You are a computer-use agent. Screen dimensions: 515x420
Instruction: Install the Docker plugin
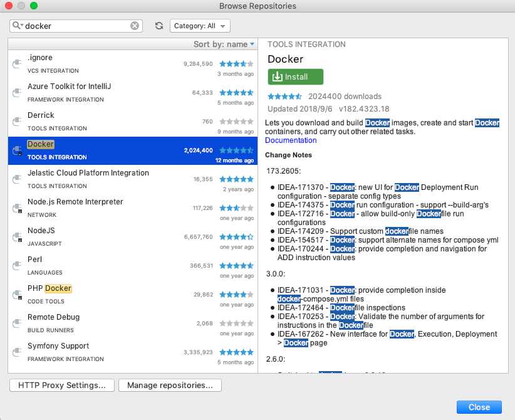295,76
